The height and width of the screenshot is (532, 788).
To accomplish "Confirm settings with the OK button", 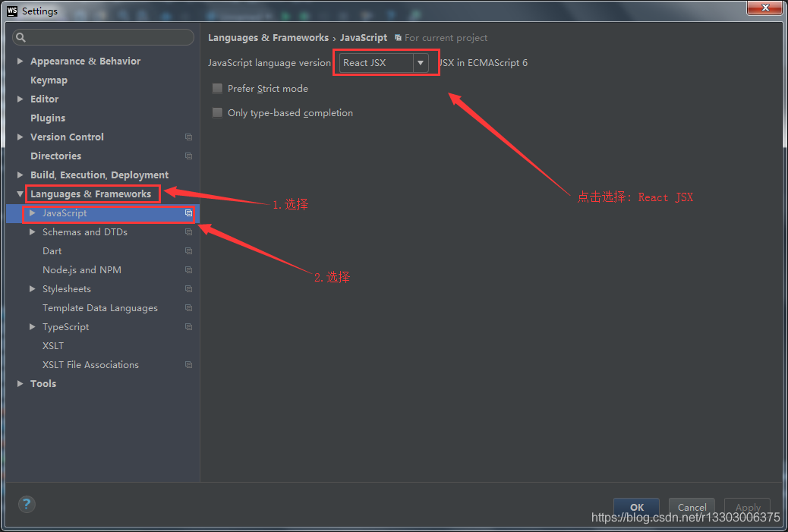I will 636,508.
